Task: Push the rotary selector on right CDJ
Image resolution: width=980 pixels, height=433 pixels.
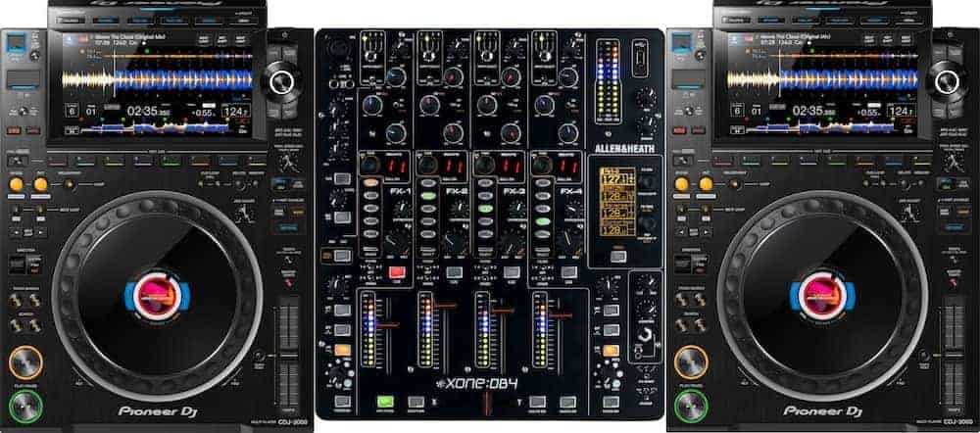Action: [x=948, y=81]
